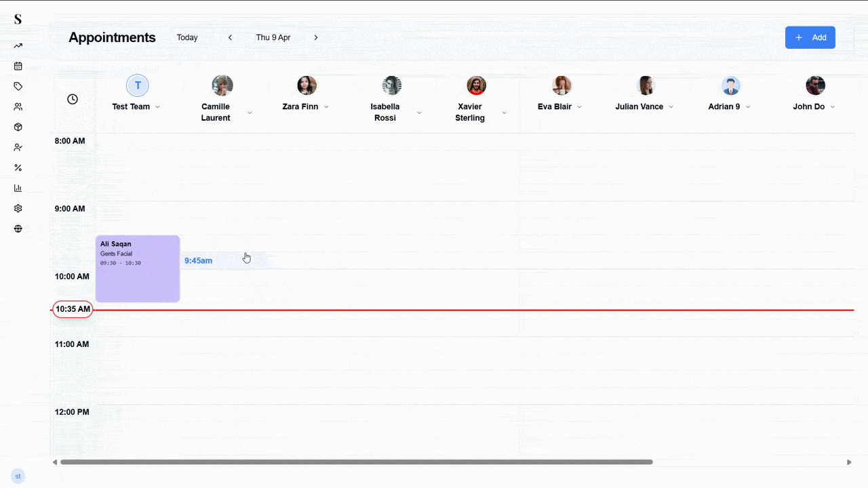Open the discounts percent icon
The image size is (868, 488).
(18, 167)
